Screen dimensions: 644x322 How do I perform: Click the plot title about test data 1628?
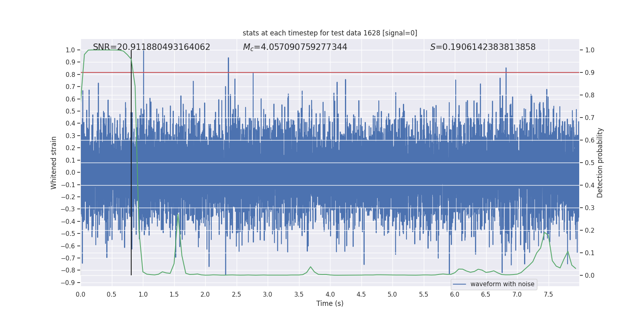click(330, 33)
